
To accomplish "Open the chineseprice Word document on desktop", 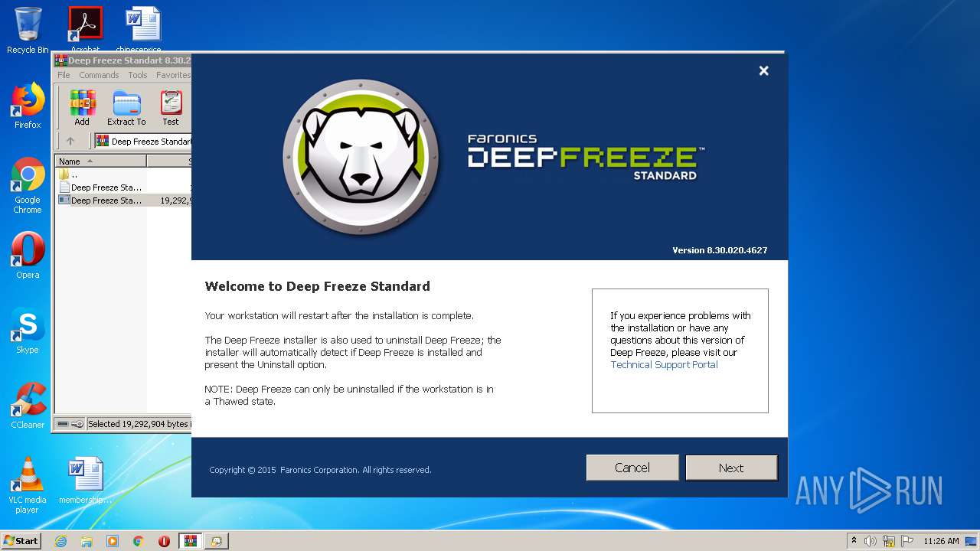I will (143, 29).
